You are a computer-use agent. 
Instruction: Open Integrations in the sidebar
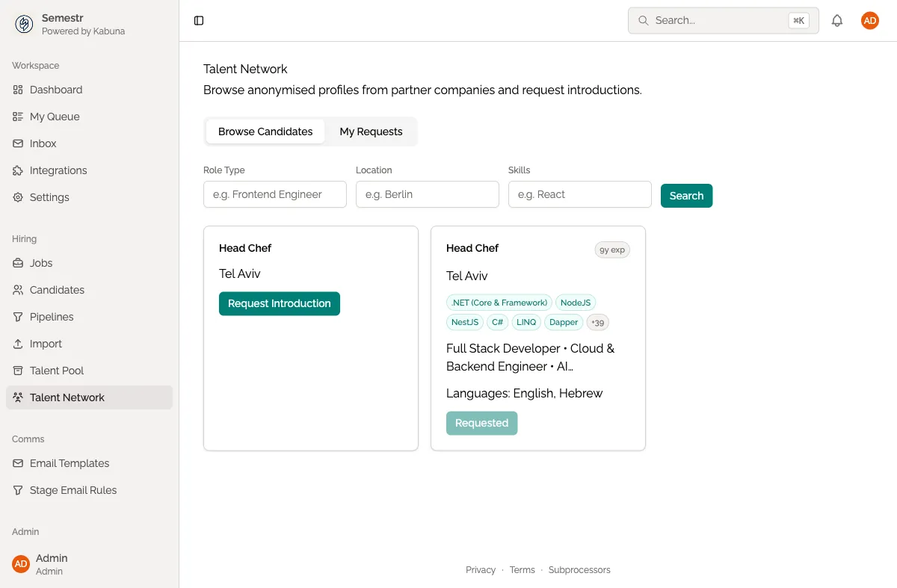[x=57, y=170]
